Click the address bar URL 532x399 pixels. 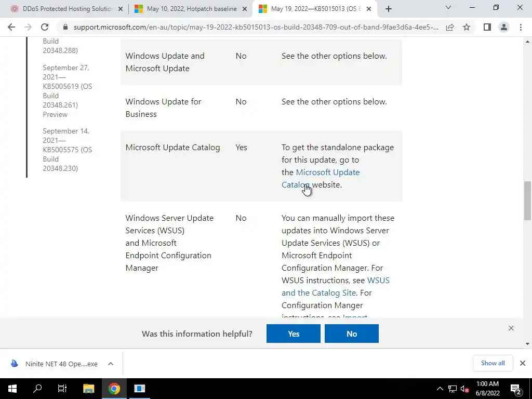click(x=256, y=27)
